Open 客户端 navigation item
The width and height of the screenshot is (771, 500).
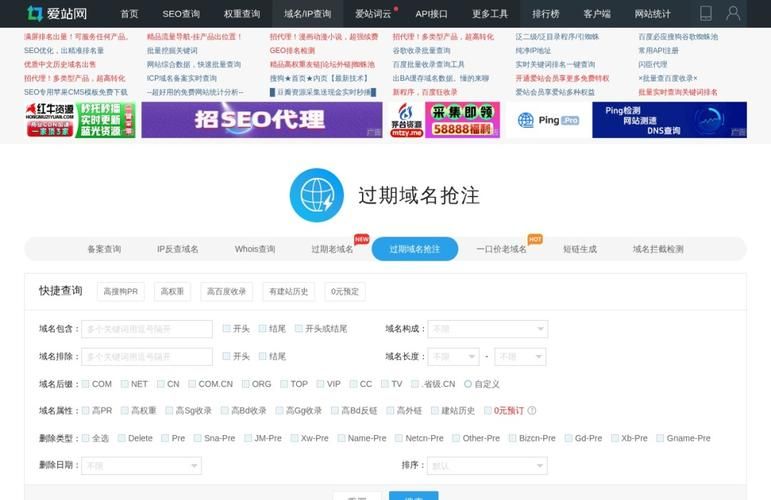coord(597,14)
